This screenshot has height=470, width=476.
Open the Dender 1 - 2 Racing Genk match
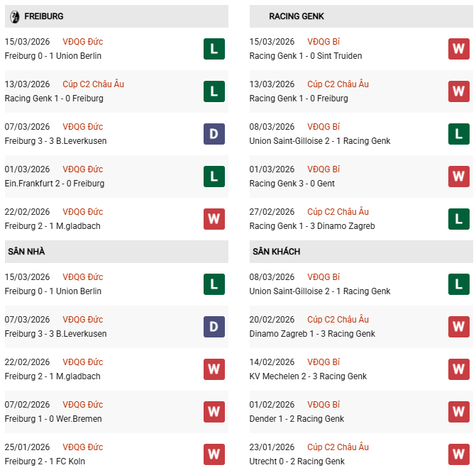tap(297, 419)
